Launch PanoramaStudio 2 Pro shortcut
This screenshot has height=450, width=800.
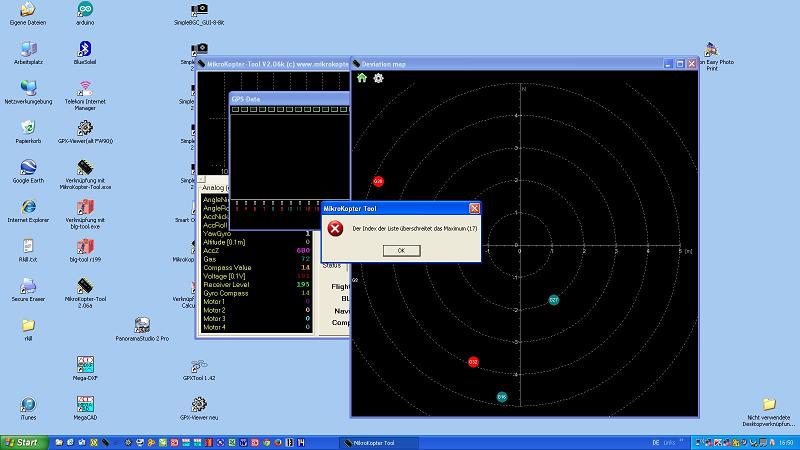(x=142, y=329)
